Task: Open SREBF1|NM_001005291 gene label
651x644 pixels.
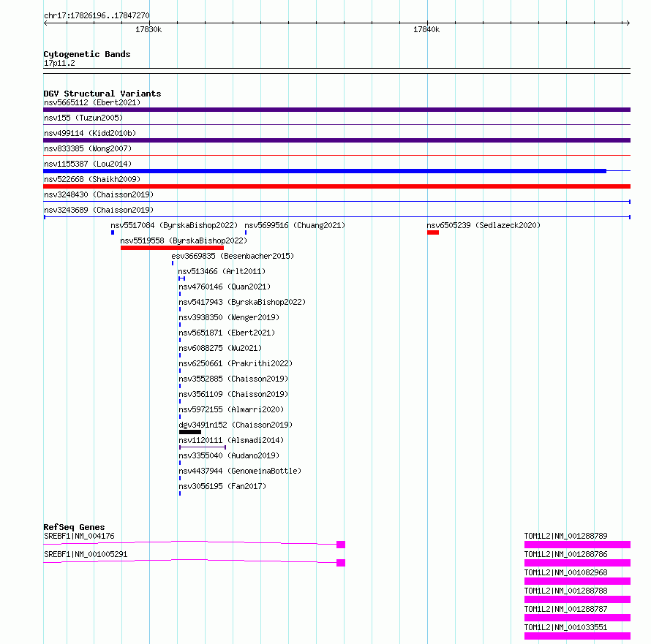Action: point(86,554)
